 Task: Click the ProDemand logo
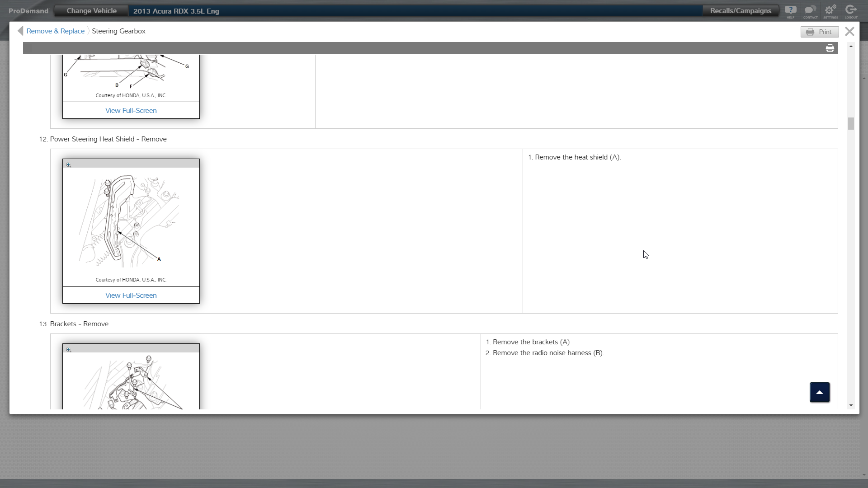click(x=28, y=11)
